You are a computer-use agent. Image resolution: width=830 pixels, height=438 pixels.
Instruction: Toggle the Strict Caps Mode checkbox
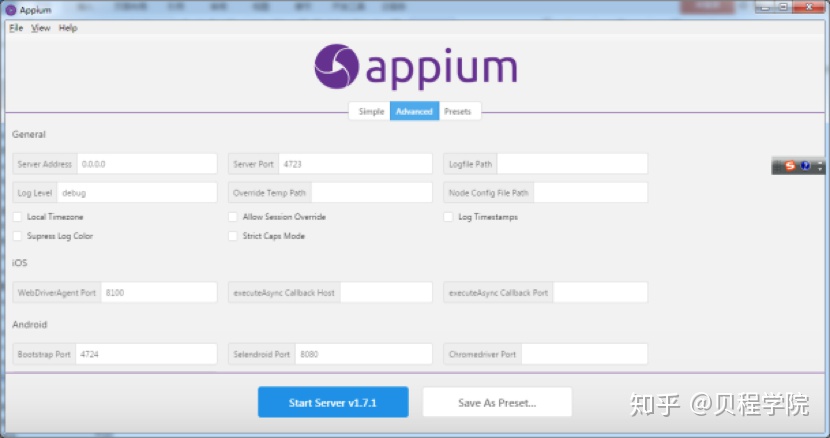(x=233, y=236)
